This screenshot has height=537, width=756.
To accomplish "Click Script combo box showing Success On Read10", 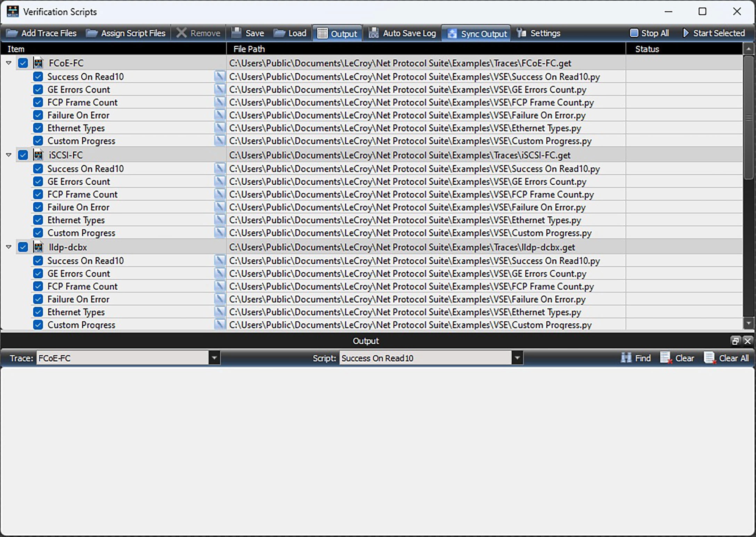I will [431, 358].
